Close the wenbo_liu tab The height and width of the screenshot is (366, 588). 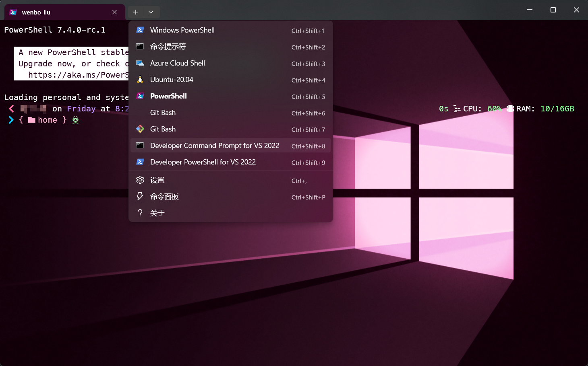click(115, 12)
